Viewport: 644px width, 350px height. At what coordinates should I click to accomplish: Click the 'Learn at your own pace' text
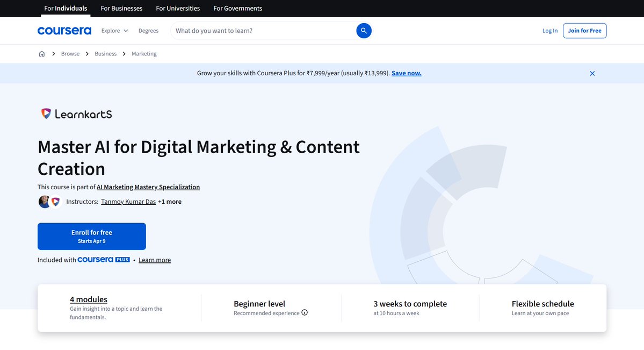[540, 313]
